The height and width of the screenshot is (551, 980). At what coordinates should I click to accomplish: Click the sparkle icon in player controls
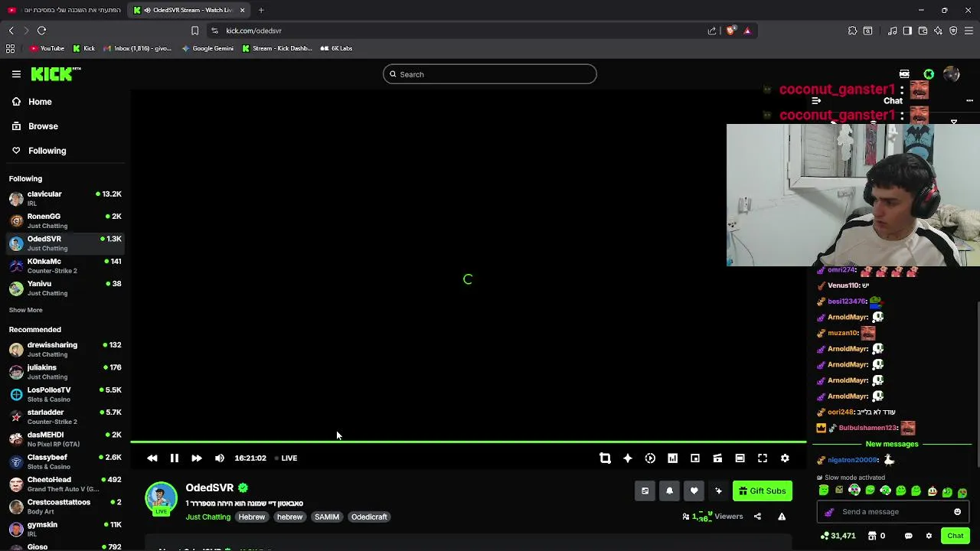[x=628, y=458]
